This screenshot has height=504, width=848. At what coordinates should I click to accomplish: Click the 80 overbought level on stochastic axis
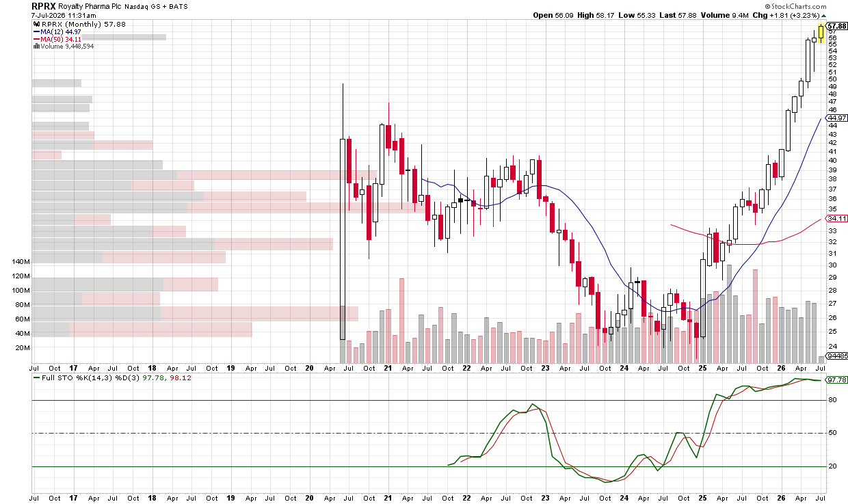click(832, 400)
